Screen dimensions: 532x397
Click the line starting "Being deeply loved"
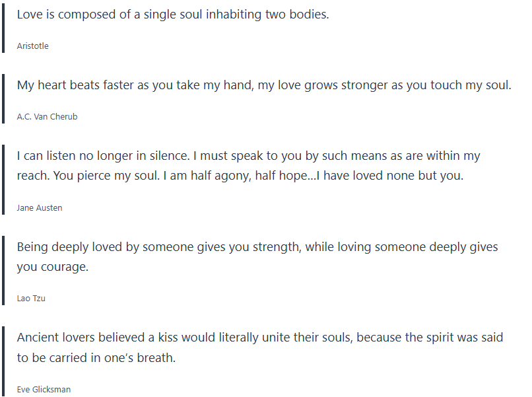pos(257,247)
